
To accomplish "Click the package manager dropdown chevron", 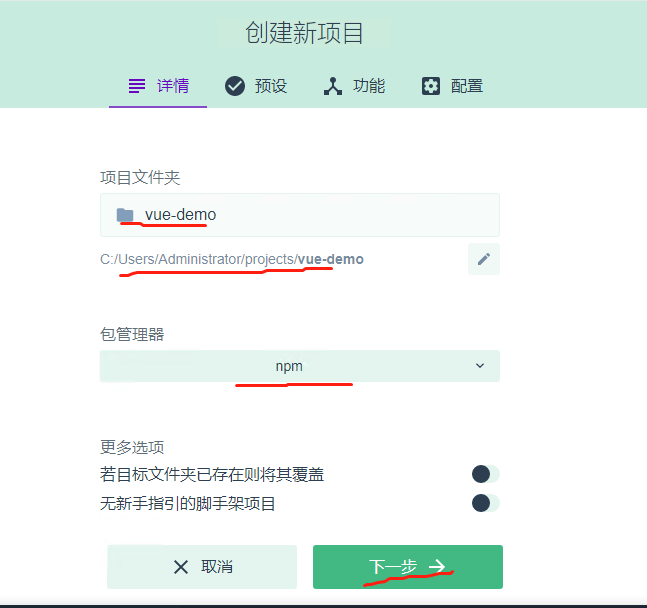I will click(479, 366).
